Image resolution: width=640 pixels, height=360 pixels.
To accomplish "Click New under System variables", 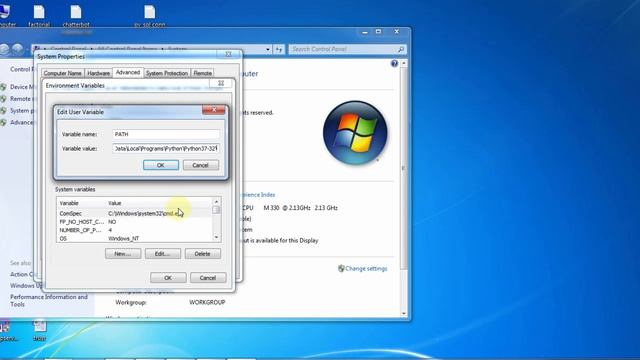I will pos(123,254).
